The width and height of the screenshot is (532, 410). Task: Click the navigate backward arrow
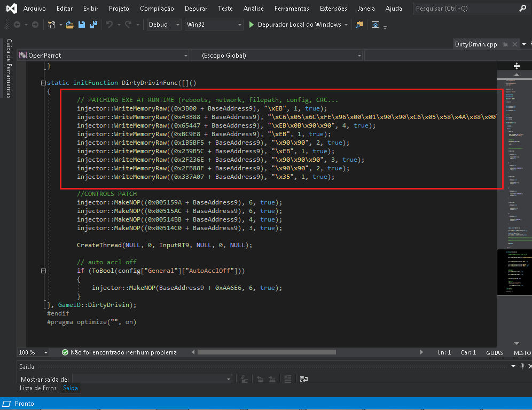click(17, 25)
